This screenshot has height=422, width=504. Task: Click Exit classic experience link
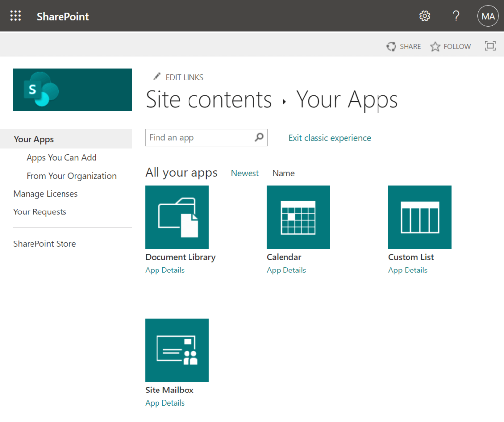(x=330, y=138)
